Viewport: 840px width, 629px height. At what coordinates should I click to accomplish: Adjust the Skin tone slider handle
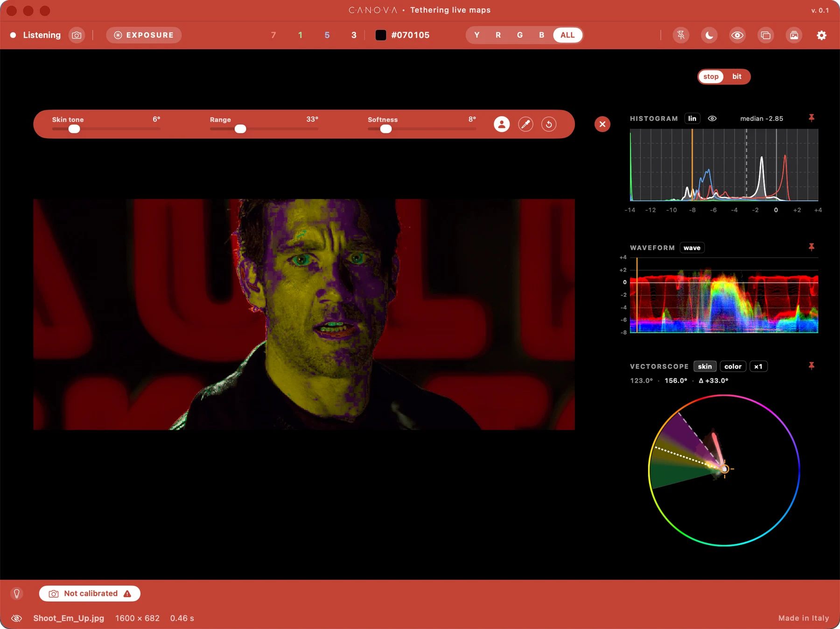(74, 129)
